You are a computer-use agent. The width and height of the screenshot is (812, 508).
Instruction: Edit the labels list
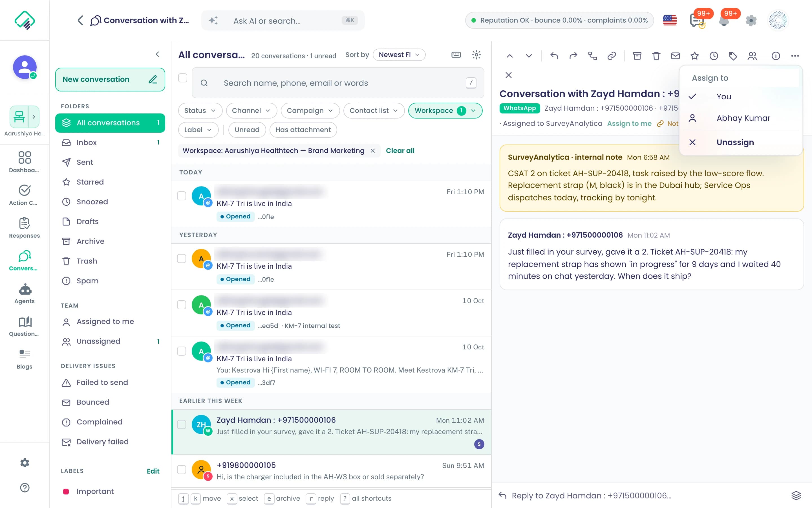coord(153,471)
